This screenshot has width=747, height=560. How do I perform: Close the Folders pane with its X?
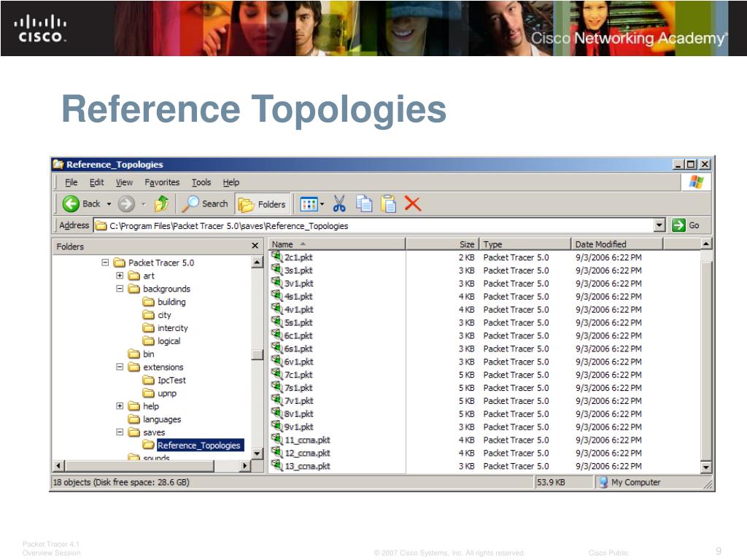pos(255,246)
